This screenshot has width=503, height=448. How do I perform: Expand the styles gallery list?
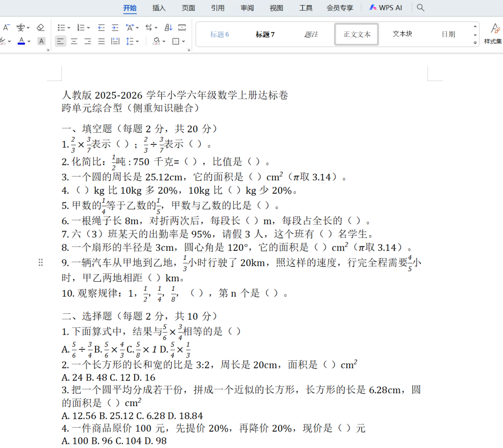coord(475,42)
